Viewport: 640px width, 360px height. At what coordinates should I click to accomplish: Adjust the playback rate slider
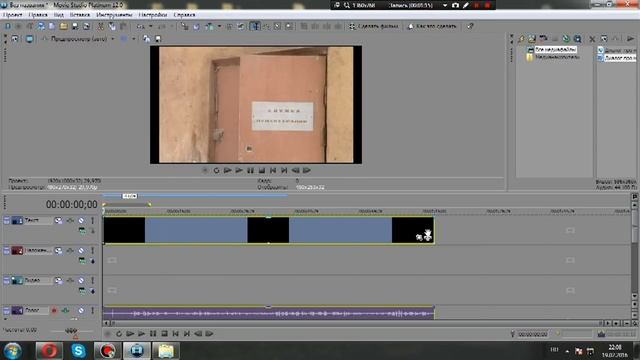[x=71, y=331]
